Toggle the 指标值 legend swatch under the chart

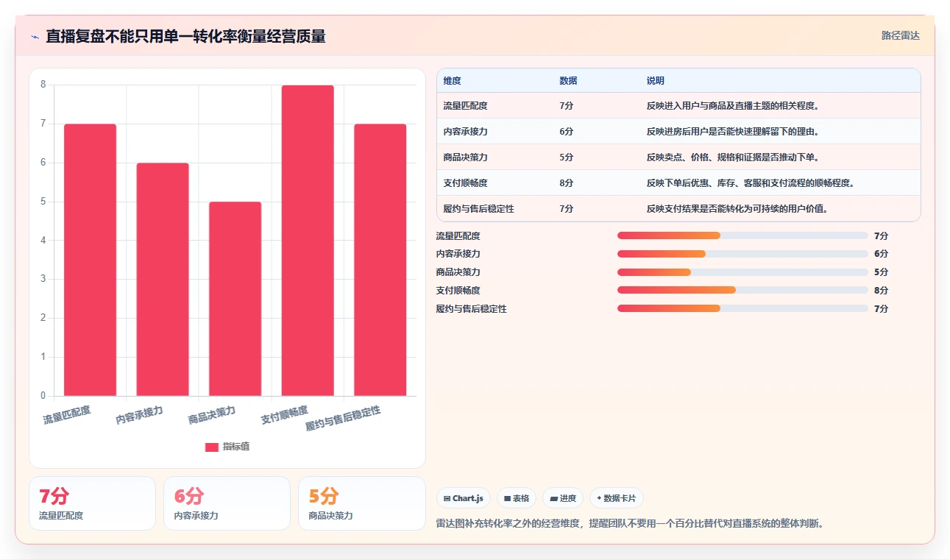(212, 447)
